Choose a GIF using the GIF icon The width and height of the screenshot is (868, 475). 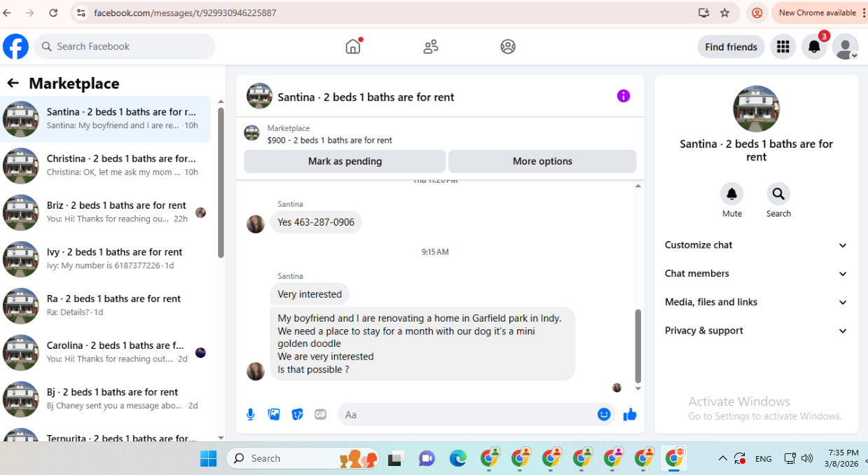tap(320, 415)
